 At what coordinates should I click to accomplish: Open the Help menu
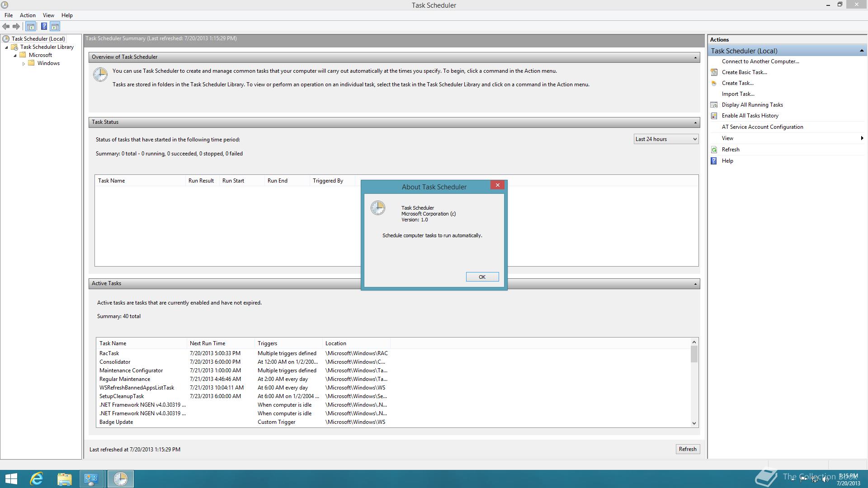click(x=67, y=15)
